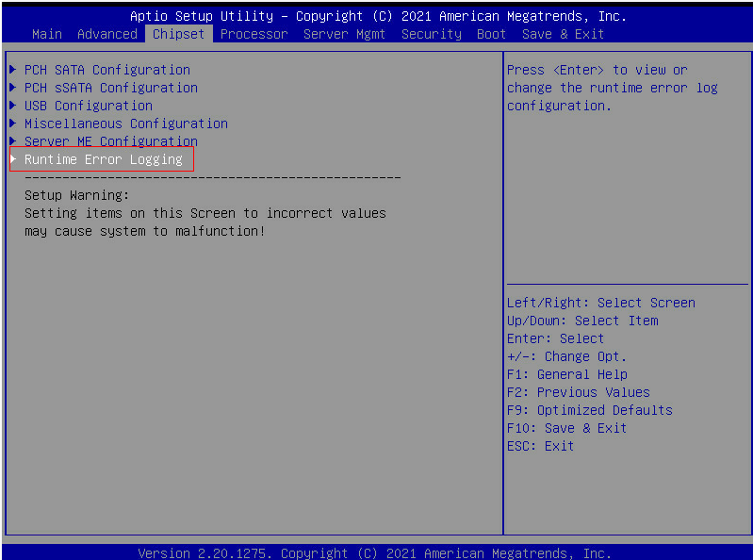Click the F9: Optimized Defaults hint
Screen dimensions: 753x560
(x=589, y=410)
